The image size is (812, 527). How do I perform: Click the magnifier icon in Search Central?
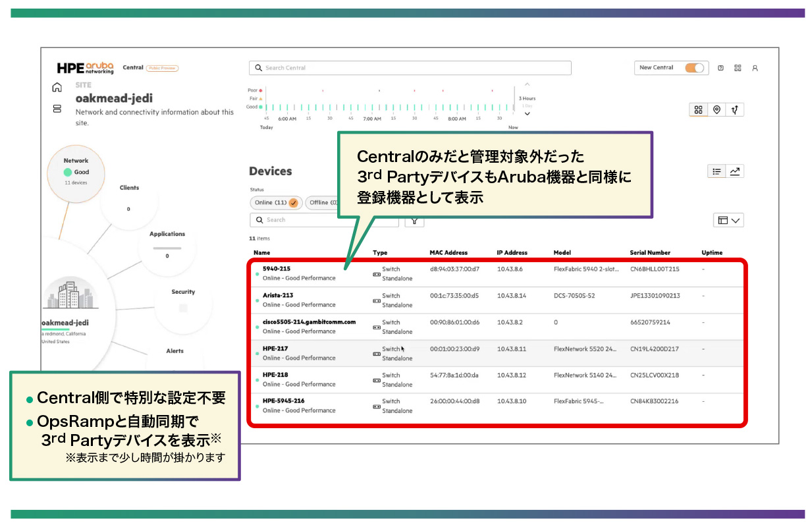259,68
